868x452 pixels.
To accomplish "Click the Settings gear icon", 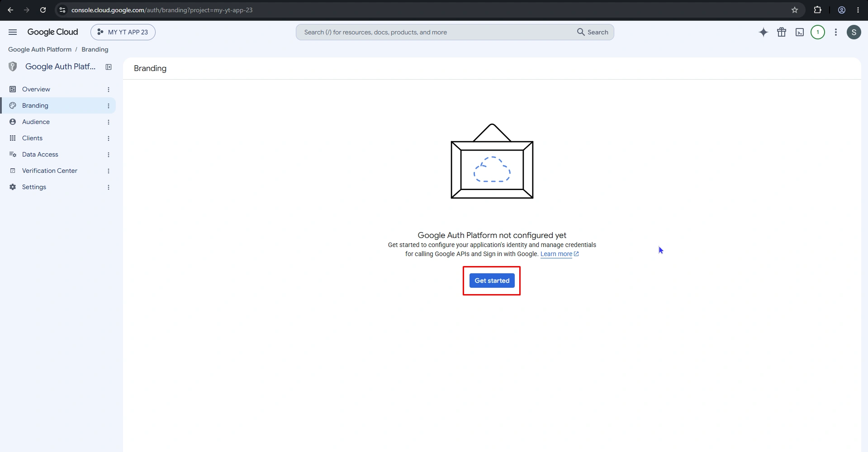I will pyautogui.click(x=13, y=187).
